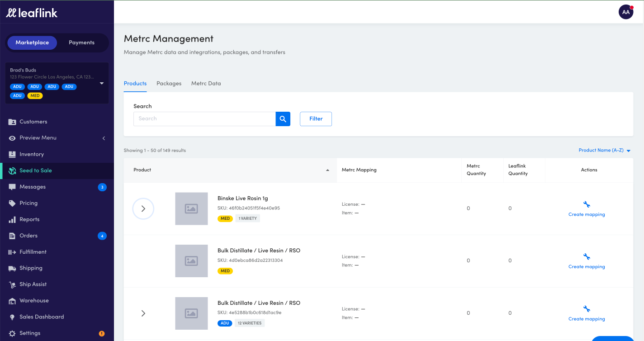Click the MED badge under Binske Live Rosin
The height and width of the screenshot is (341, 644).
225,218
